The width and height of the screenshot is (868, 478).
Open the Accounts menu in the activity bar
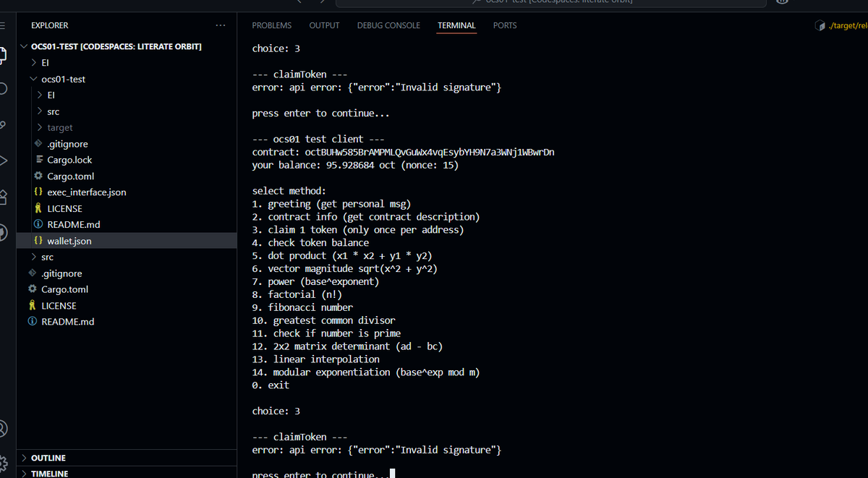[3, 428]
